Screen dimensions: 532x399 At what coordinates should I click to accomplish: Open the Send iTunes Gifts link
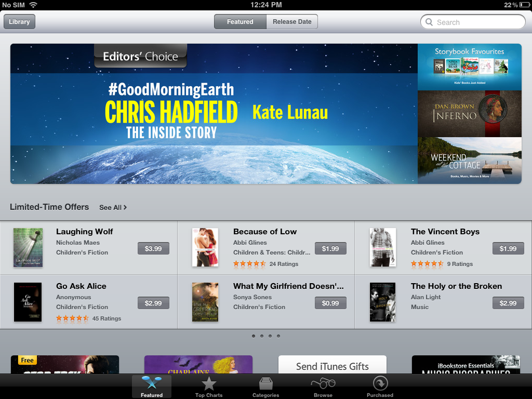coord(332,365)
